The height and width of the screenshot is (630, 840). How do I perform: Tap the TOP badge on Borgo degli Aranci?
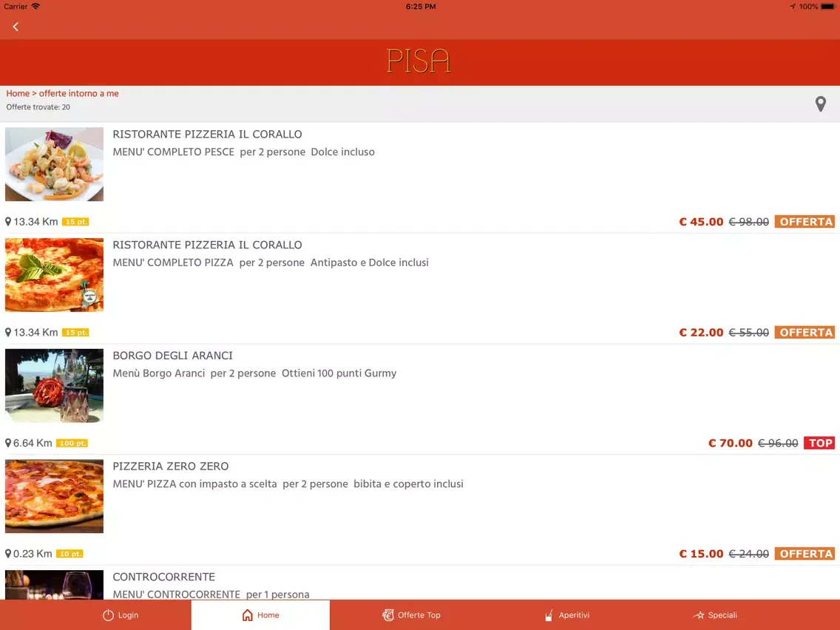[819, 443]
